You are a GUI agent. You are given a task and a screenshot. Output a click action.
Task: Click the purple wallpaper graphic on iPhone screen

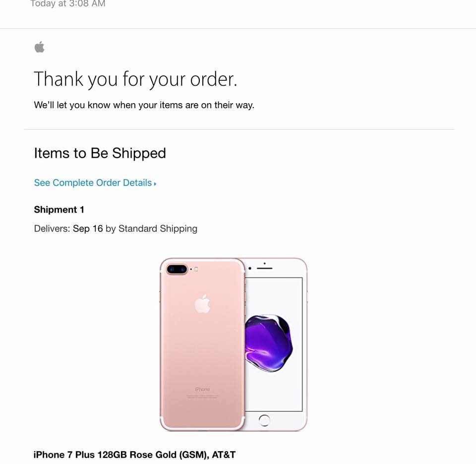coord(269,343)
